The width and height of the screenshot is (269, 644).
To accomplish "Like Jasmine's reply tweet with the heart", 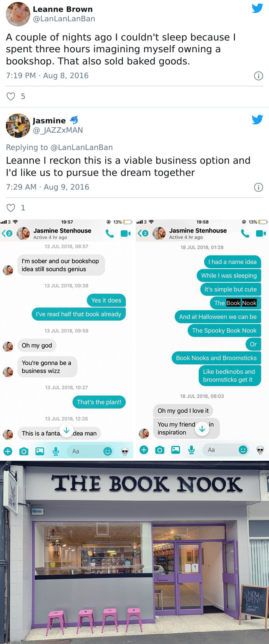I will click(x=11, y=208).
